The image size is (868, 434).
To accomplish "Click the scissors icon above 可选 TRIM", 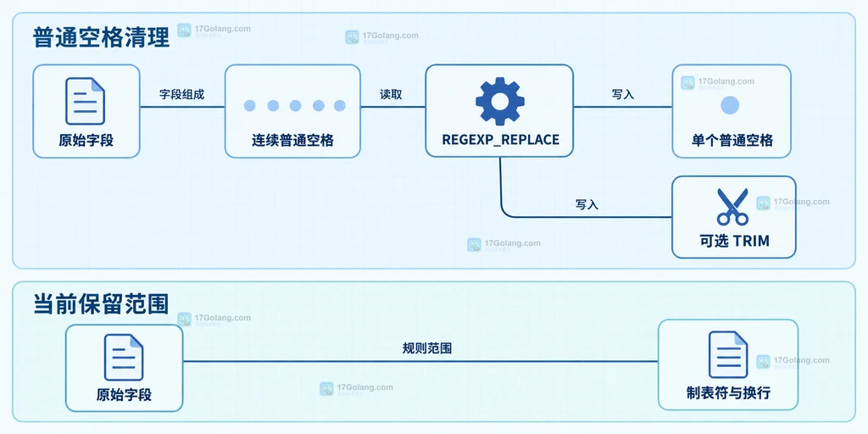I will [x=732, y=207].
